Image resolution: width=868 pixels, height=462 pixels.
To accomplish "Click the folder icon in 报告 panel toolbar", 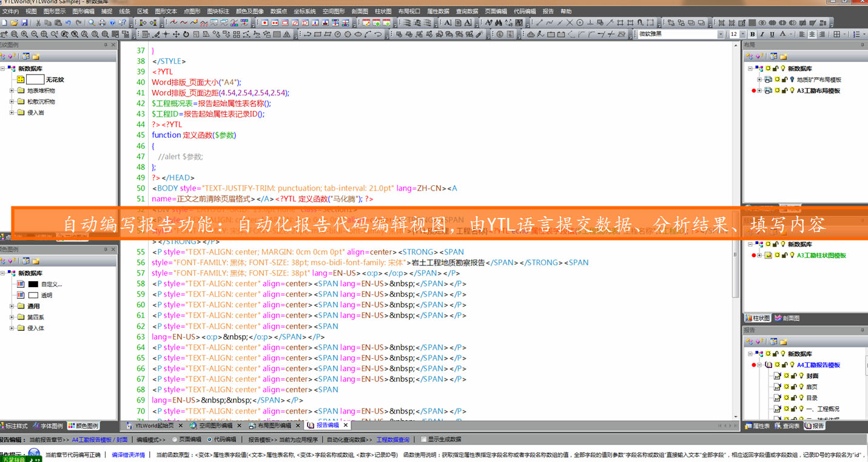I will [x=783, y=342].
